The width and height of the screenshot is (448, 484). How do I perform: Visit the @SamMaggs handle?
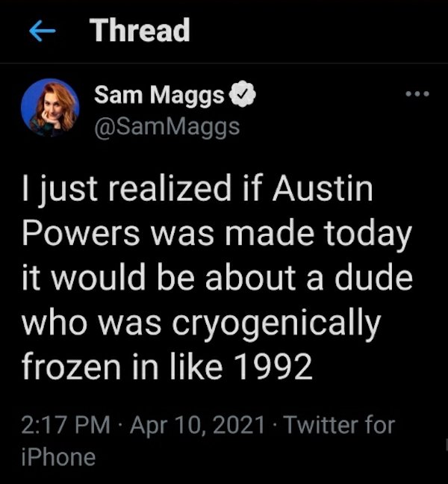point(167,127)
